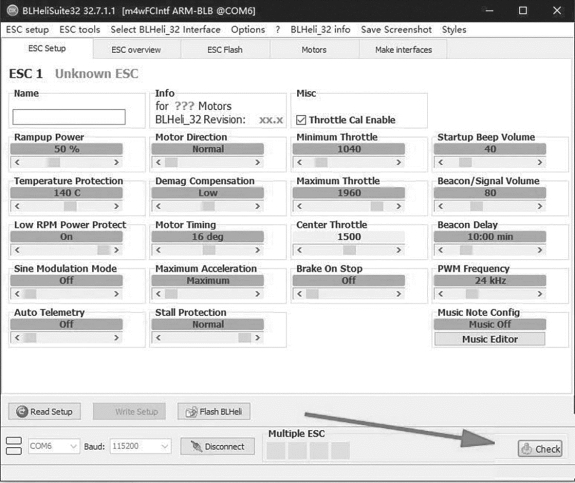The width and height of the screenshot is (575, 483).
Task: Click the Check button with hand icon
Action: click(540, 449)
